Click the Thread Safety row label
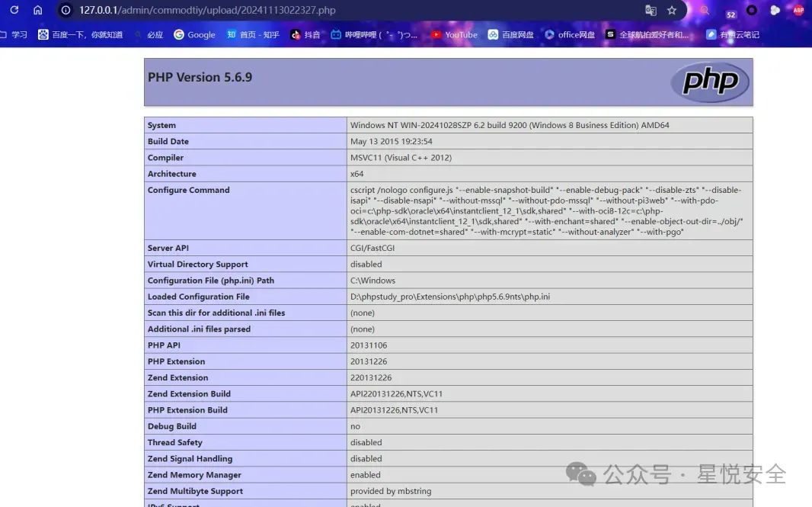812x507 pixels. (175, 442)
